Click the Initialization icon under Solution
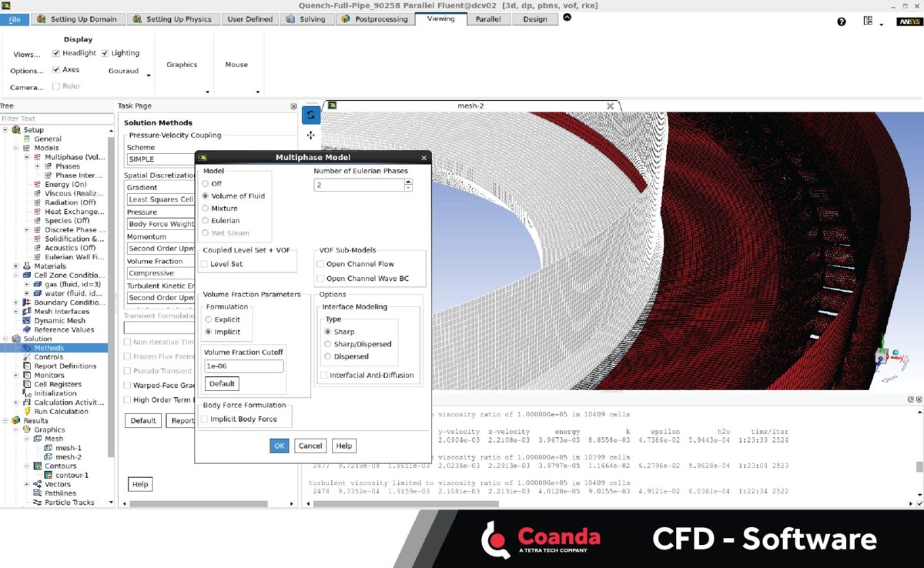Image resolution: width=924 pixels, height=568 pixels. 25,393
